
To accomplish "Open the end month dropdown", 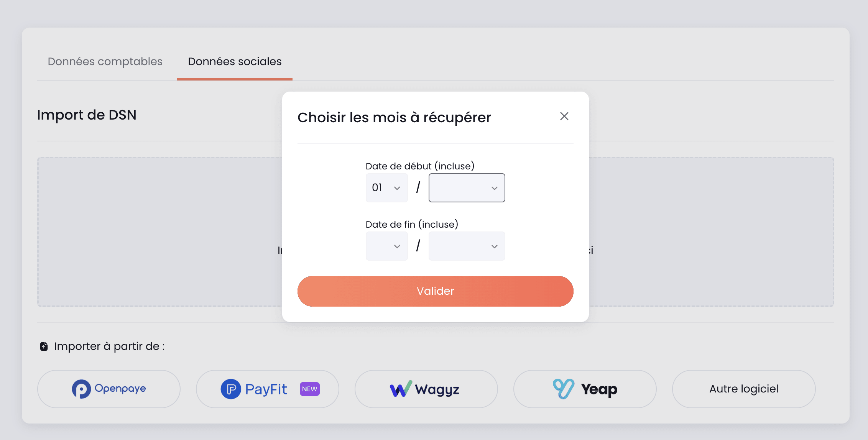I will [x=467, y=246].
